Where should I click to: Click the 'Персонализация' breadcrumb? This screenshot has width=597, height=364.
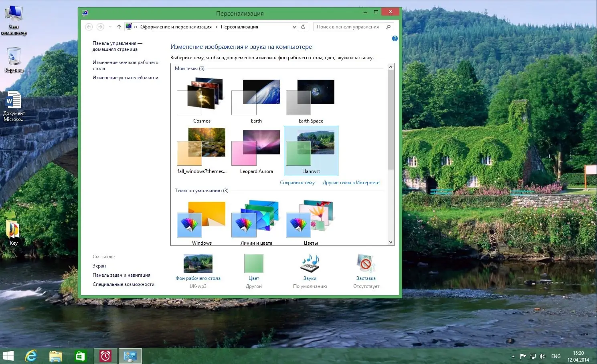(x=239, y=27)
